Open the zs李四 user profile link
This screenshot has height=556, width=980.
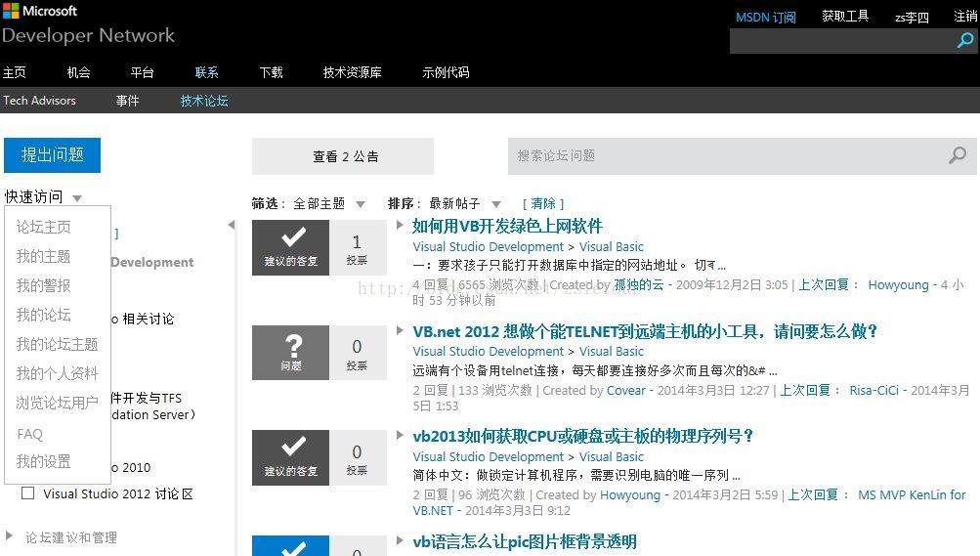[912, 18]
